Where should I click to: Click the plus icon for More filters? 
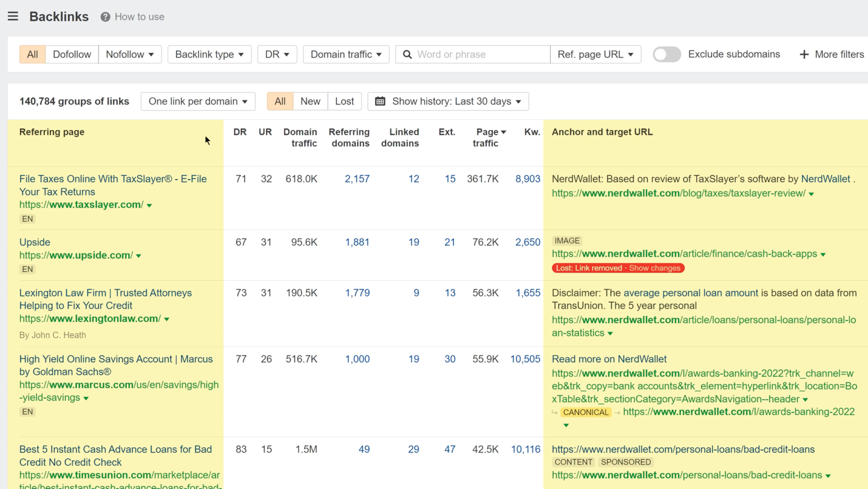pos(804,55)
